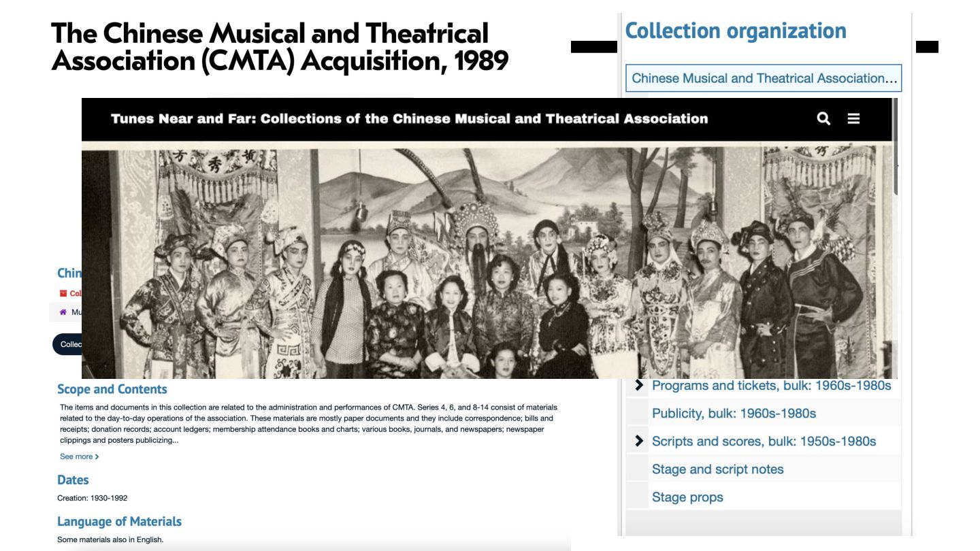
Task: Click the search magnifier icon in banner
Action: coord(823,119)
